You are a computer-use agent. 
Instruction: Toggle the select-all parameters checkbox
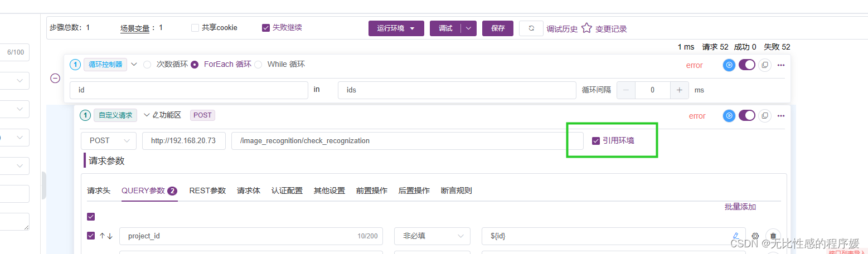click(91, 217)
